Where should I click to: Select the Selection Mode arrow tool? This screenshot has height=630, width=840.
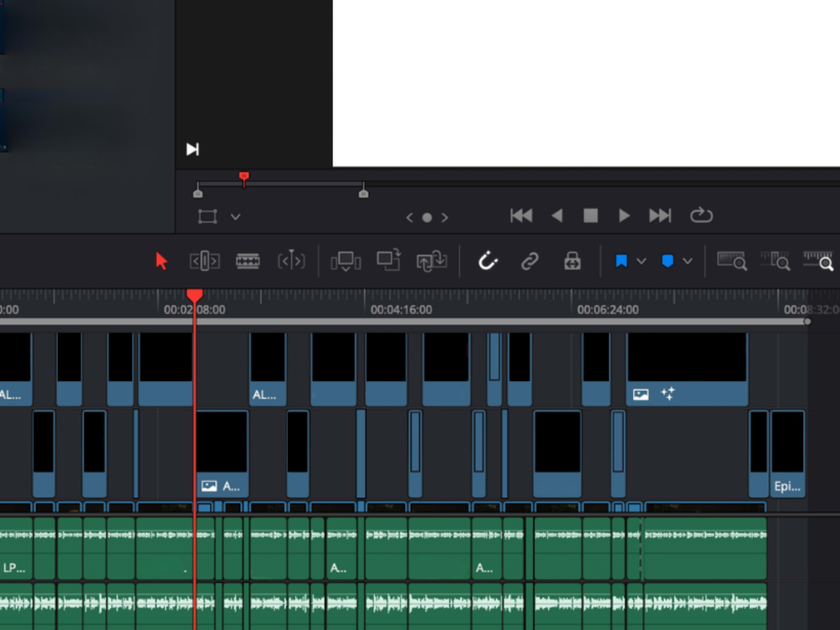point(161,261)
